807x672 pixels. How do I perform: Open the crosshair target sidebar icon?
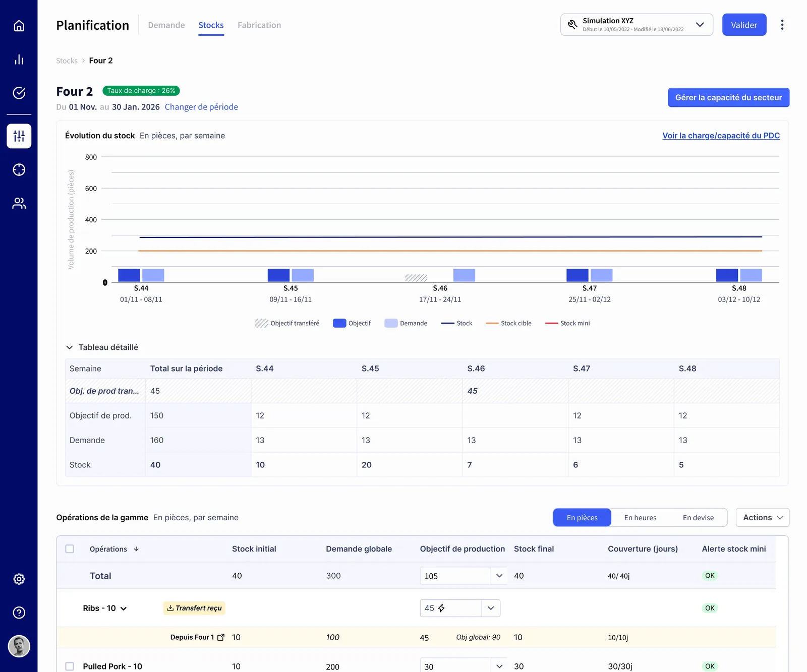(19, 170)
